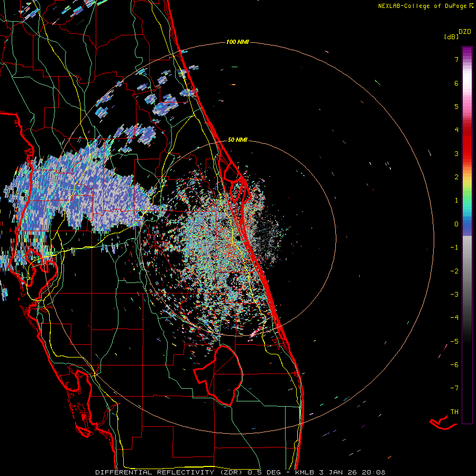This screenshot has height=476, width=476.
Task: Click the 4 value on the color scale
Action: (456, 130)
